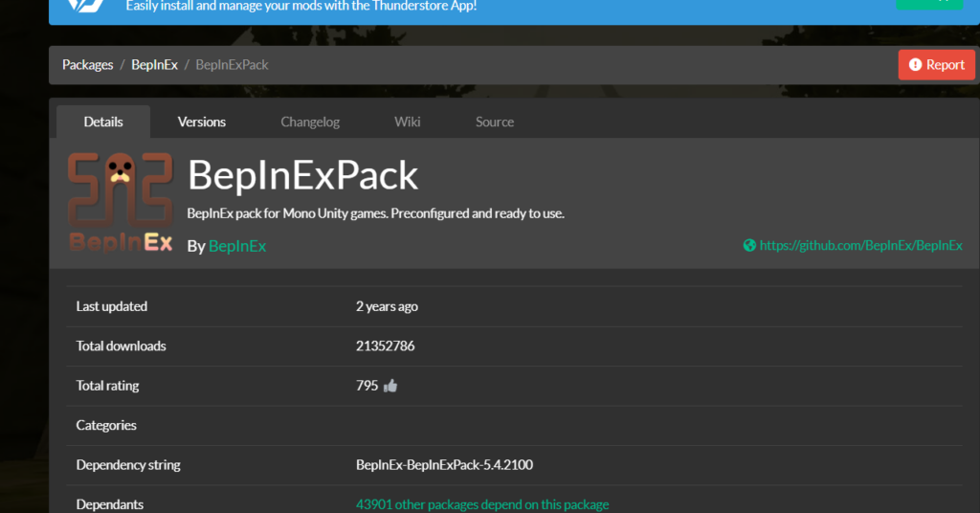
Task: Switch to the Versions tab
Action: 202,122
